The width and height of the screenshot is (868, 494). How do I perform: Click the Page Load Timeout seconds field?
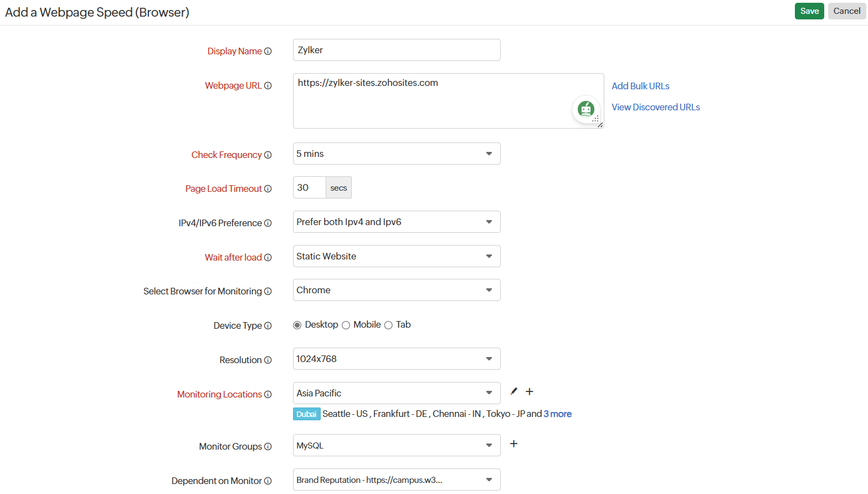point(309,187)
